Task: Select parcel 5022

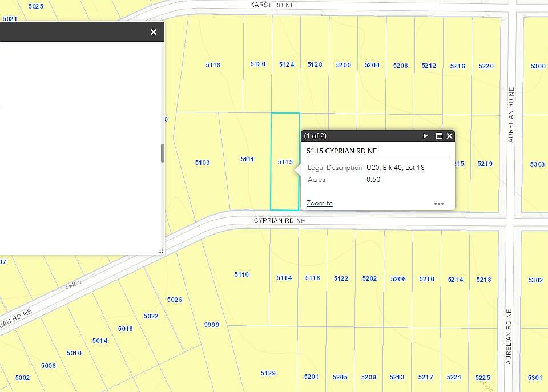Action: [x=151, y=316]
